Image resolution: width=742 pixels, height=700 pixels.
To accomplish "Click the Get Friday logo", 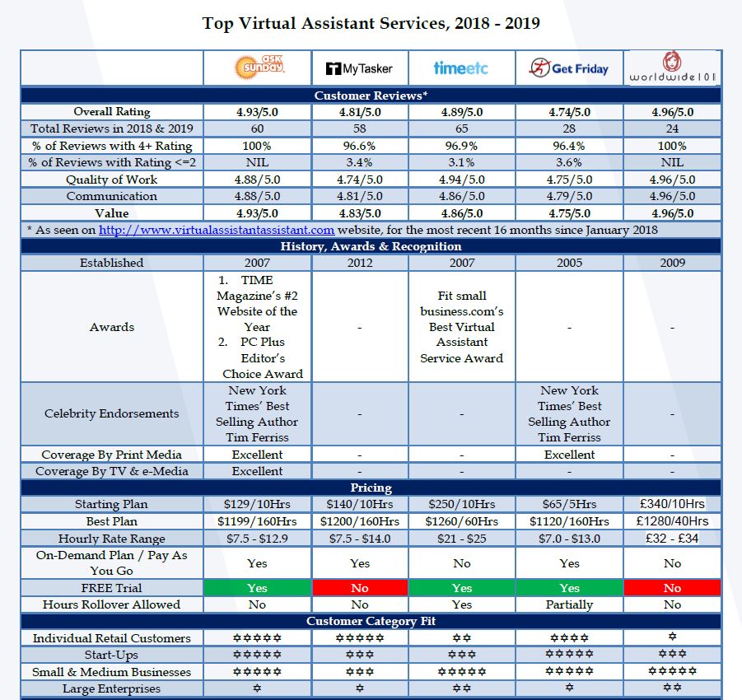I will pos(569,68).
